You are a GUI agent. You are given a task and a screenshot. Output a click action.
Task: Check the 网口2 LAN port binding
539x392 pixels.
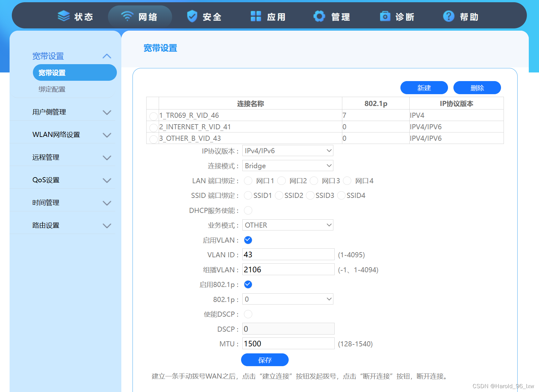click(281, 181)
